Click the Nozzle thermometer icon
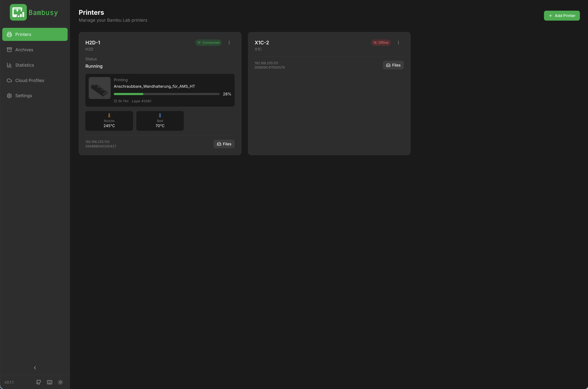The width and height of the screenshot is (588, 389). [x=109, y=115]
